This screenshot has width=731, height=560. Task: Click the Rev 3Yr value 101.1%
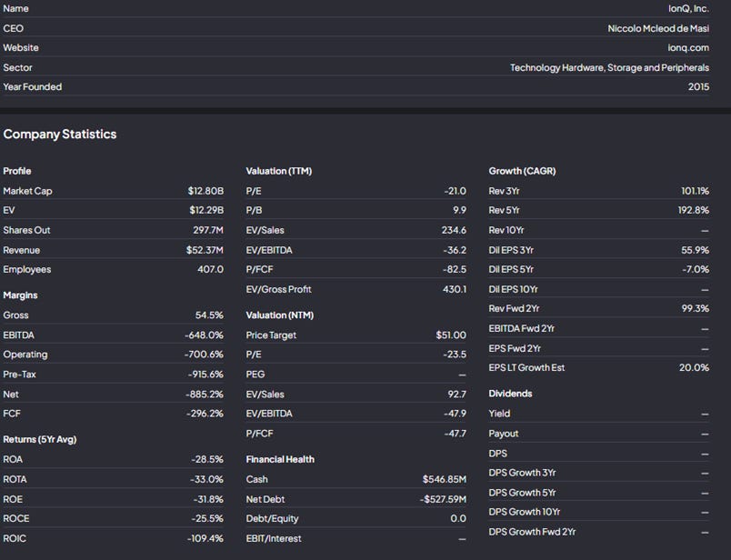point(696,191)
